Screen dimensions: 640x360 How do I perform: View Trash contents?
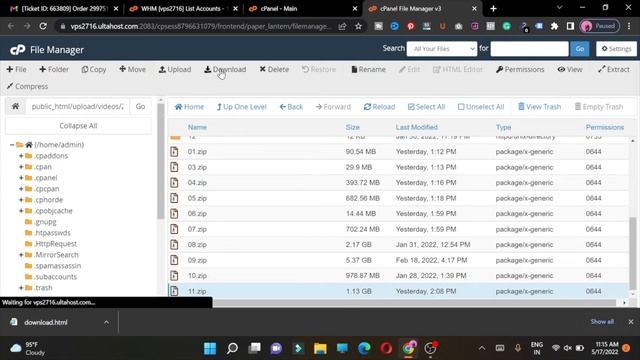click(x=539, y=107)
